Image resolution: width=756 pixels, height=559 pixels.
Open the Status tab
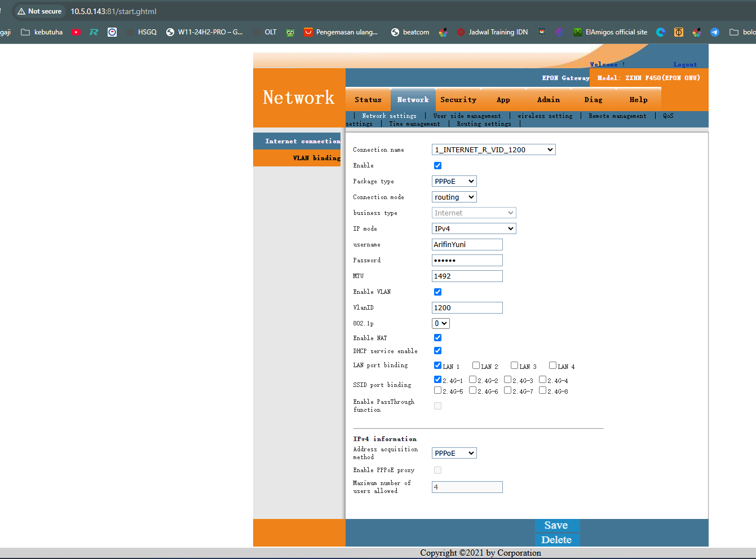tap(368, 100)
